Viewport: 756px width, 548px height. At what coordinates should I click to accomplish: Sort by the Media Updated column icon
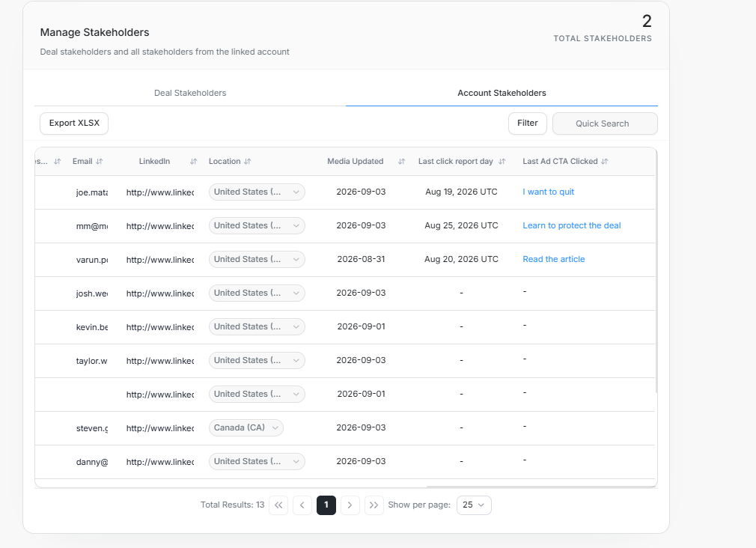click(402, 162)
